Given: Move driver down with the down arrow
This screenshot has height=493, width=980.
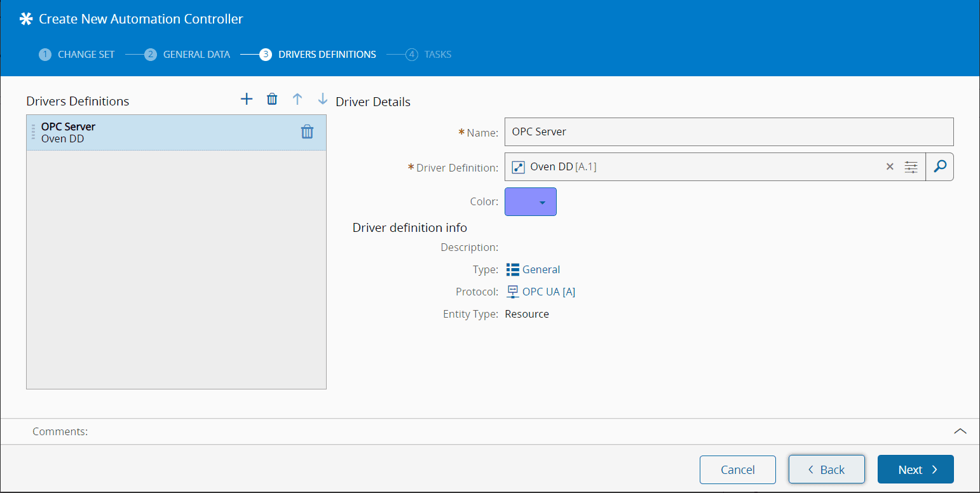Looking at the screenshot, I should click(x=322, y=99).
